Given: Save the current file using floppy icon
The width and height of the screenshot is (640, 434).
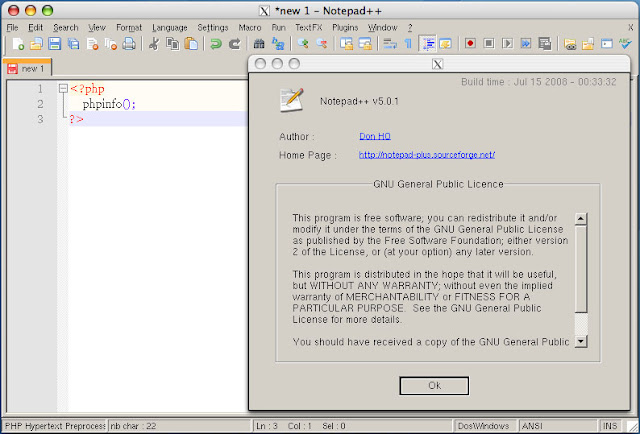Looking at the screenshot, I should pyautogui.click(x=54, y=44).
